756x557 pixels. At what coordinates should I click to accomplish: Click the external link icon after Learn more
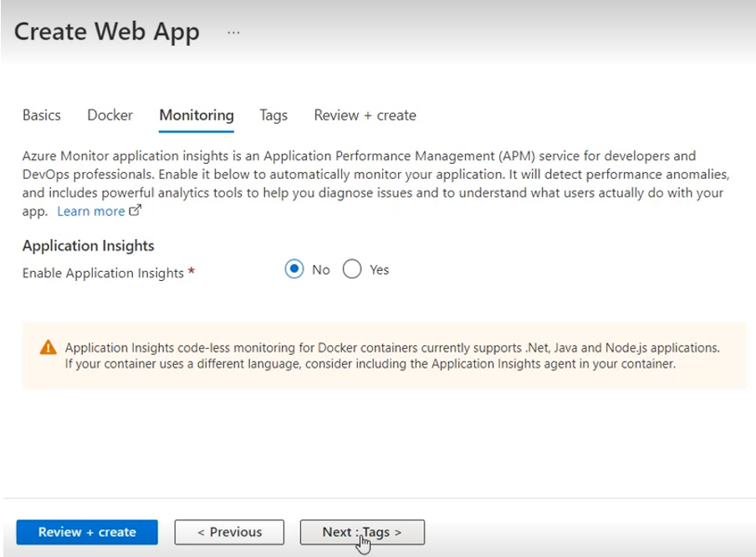pos(135,210)
